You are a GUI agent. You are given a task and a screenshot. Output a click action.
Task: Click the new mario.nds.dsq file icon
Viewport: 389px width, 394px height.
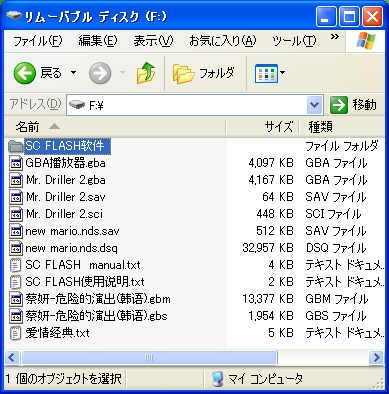(x=16, y=248)
